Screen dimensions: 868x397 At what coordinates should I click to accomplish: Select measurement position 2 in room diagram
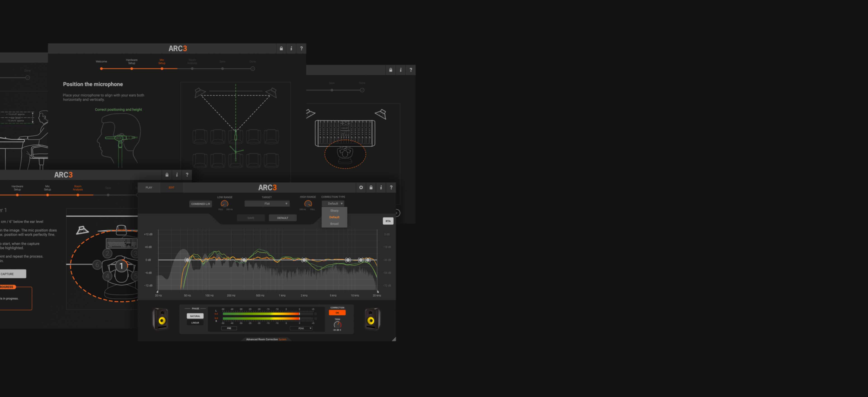point(108,253)
